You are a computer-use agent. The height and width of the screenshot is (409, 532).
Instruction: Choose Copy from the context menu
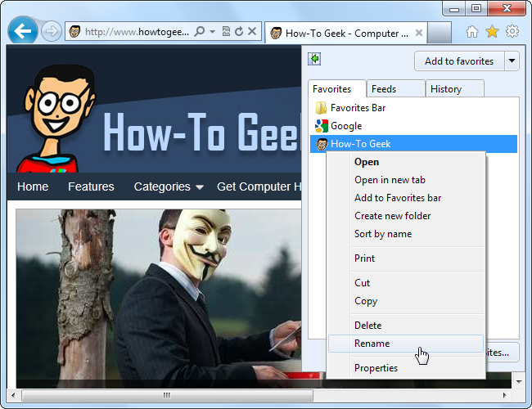coord(407,301)
